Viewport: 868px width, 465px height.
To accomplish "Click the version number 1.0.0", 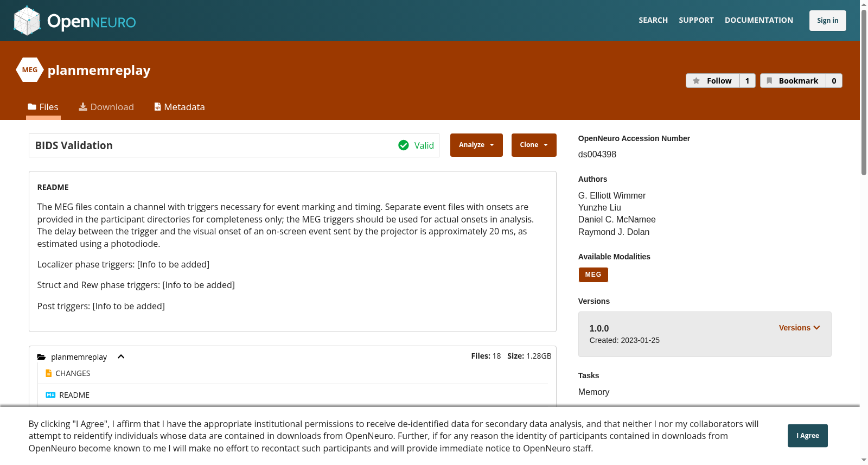I will 599,328.
